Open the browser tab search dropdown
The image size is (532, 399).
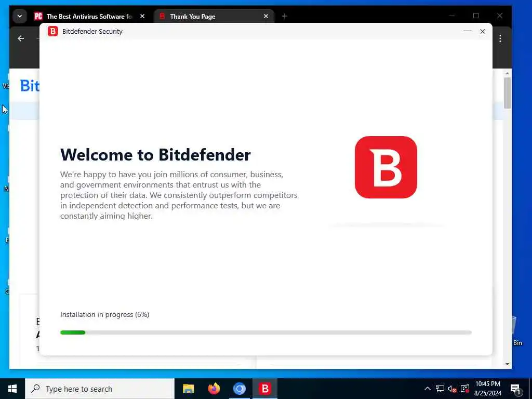(20, 16)
